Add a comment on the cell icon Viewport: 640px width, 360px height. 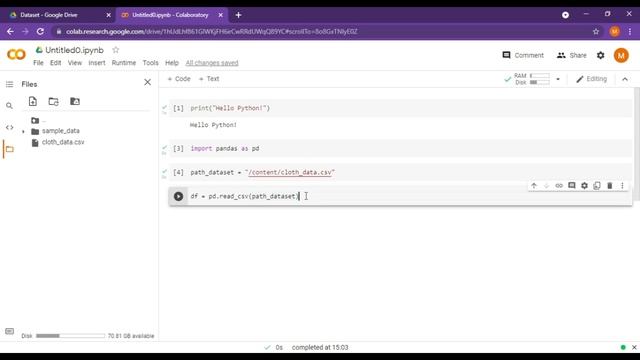click(572, 186)
